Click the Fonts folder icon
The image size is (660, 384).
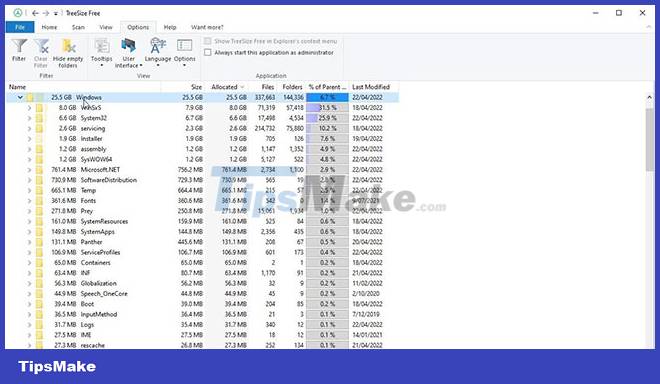coord(39,200)
